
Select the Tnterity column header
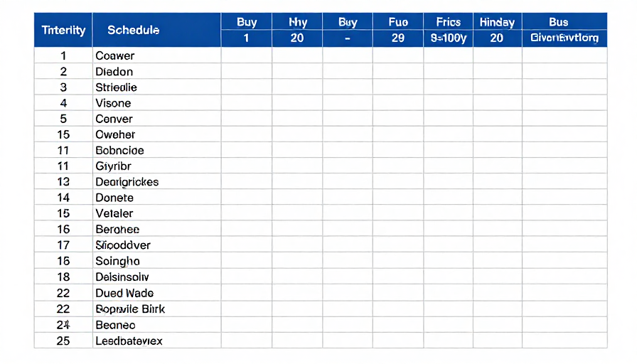pyautogui.click(x=63, y=30)
